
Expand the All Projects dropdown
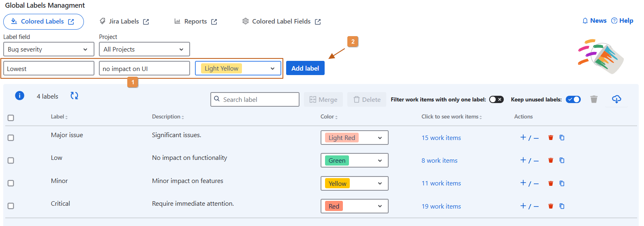(144, 50)
